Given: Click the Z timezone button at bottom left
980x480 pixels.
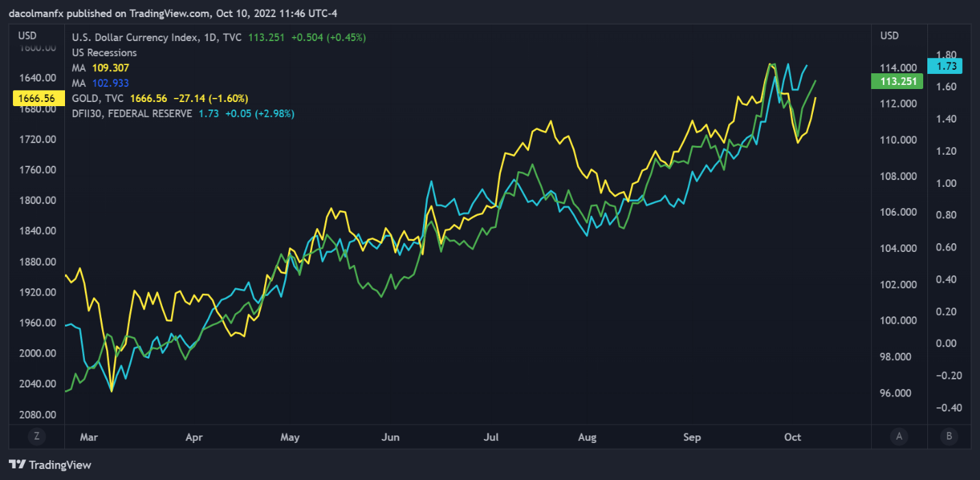Looking at the screenshot, I should click(36, 437).
